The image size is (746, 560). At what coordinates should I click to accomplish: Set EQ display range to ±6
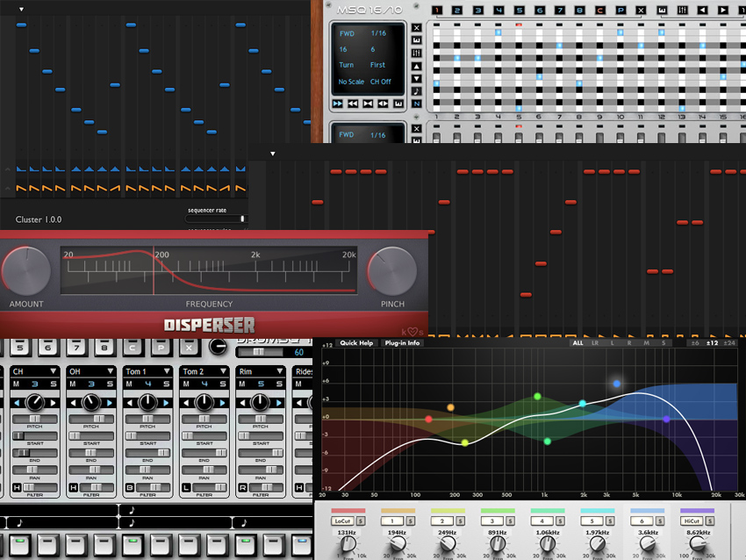[695, 343]
